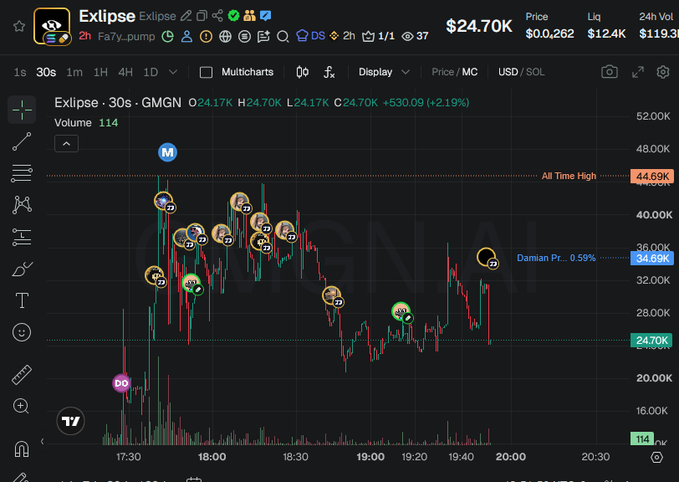Screen dimensions: 679x482
Task: Click the Fa7y...pump contract address
Action: tap(126, 36)
